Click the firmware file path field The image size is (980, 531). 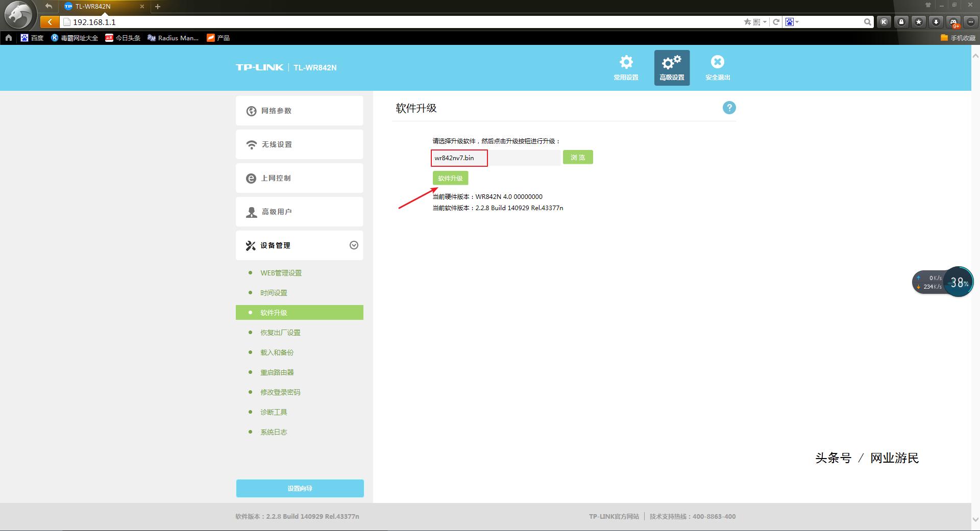point(496,158)
